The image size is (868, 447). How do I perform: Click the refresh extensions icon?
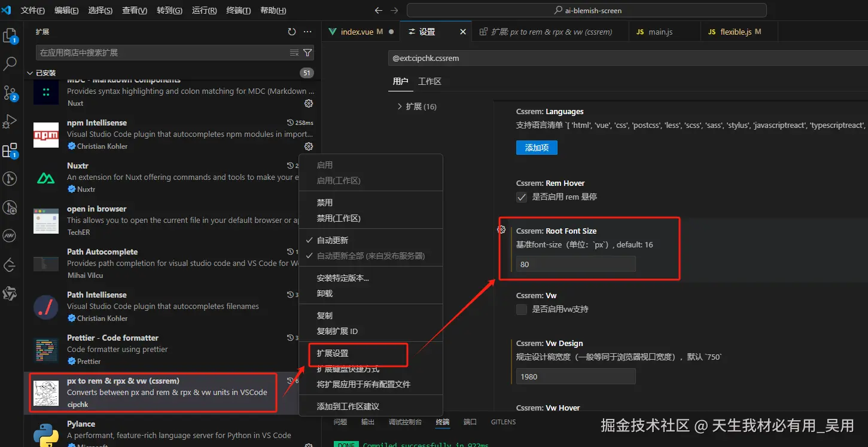293,33
